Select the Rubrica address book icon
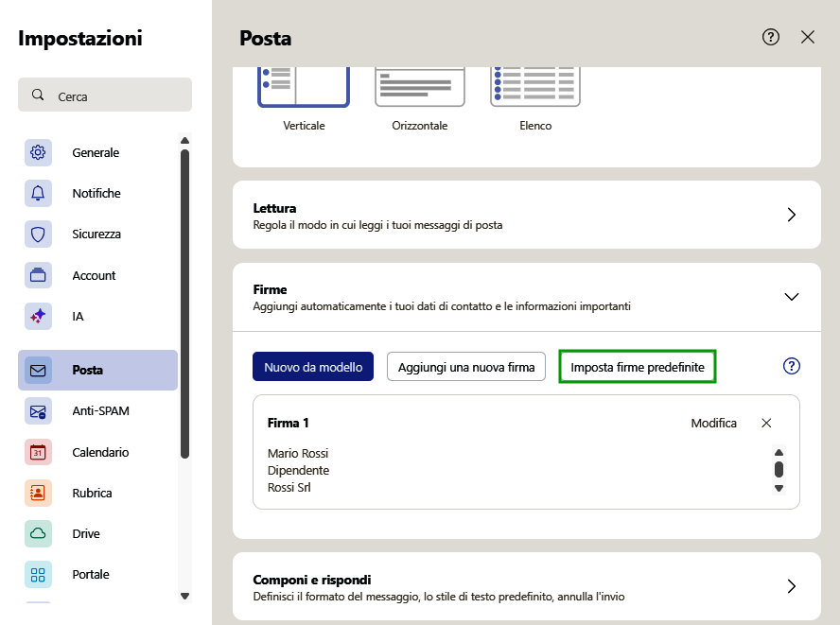This screenshot has height=625, width=840. point(38,493)
